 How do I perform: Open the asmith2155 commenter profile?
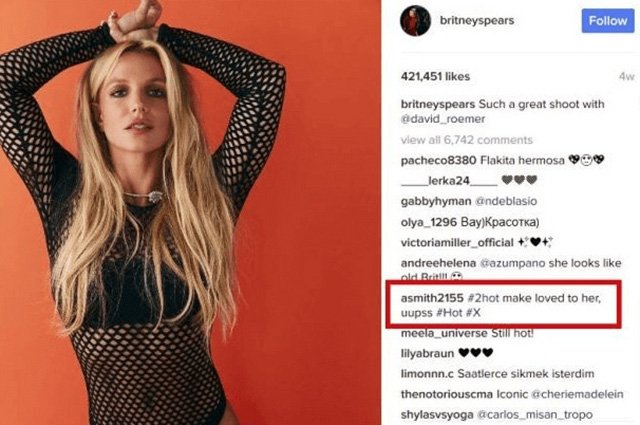click(432, 298)
